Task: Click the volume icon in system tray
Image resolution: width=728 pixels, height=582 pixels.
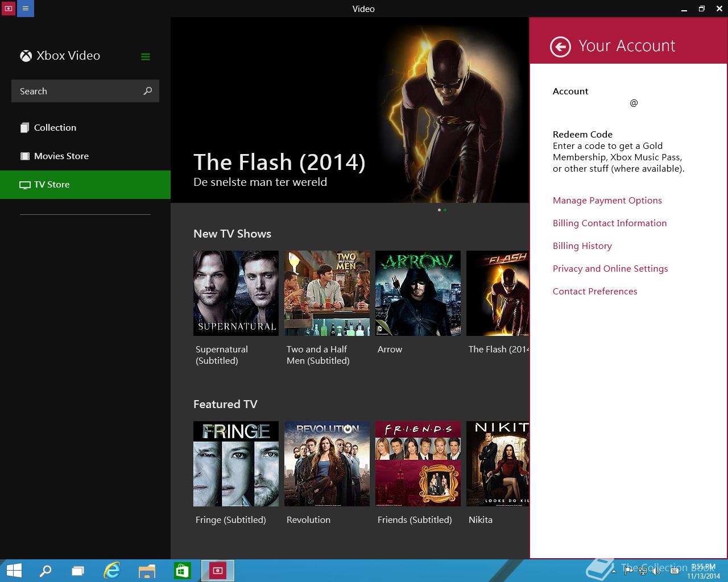Action: click(x=656, y=571)
